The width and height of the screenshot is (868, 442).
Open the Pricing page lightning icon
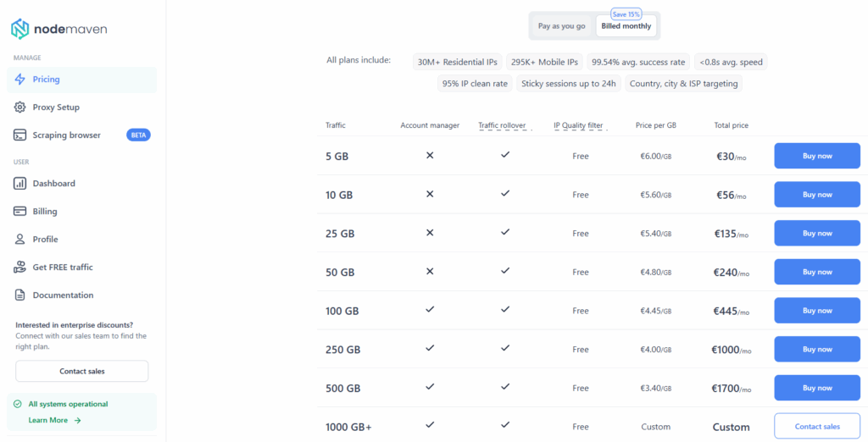[x=20, y=79]
